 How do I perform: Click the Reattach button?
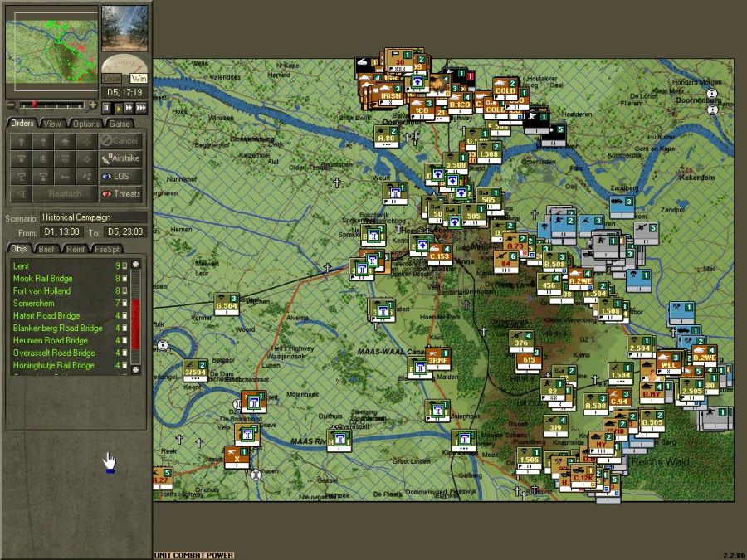pyautogui.click(x=65, y=194)
